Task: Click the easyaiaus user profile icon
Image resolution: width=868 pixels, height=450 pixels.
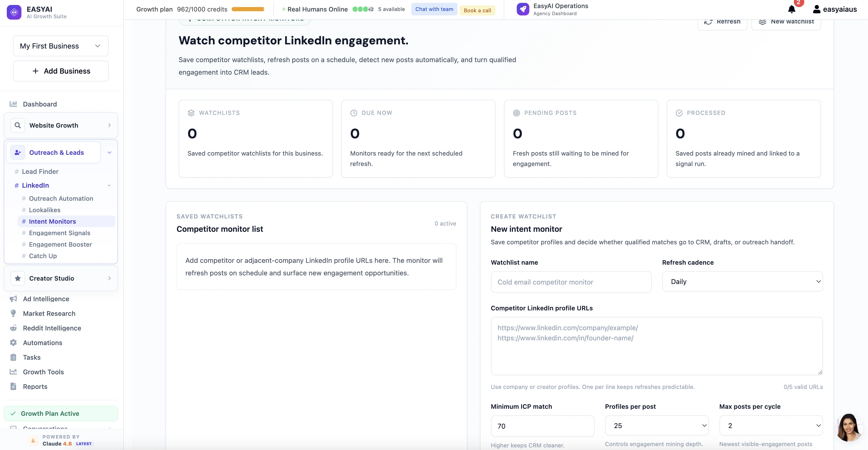Action: [817, 9]
